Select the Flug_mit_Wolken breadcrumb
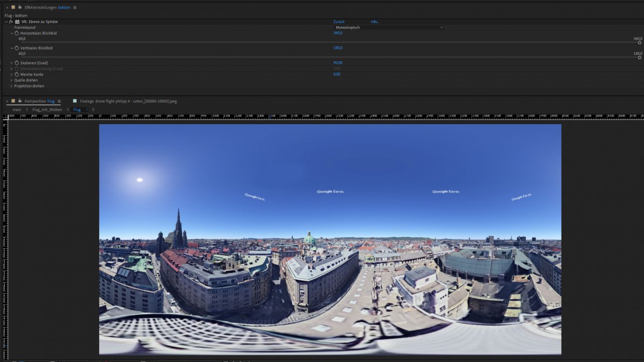 click(47, 110)
